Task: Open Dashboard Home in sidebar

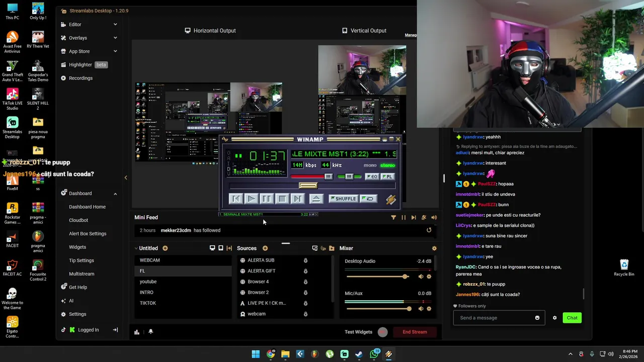Action: point(87,207)
